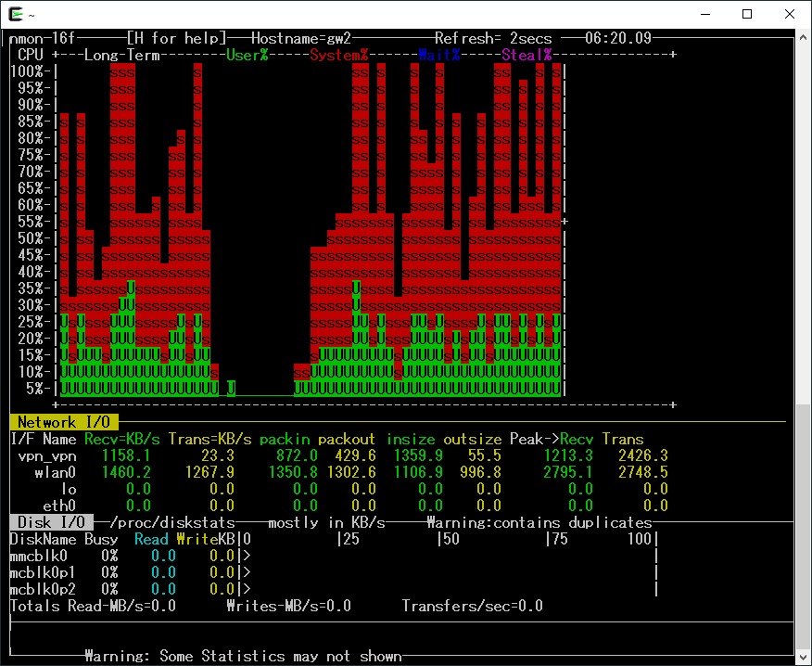Click the mmcblk0 disk row name
Image resolution: width=812 pixels, height=666 pixels.
[x=39, y=557]
